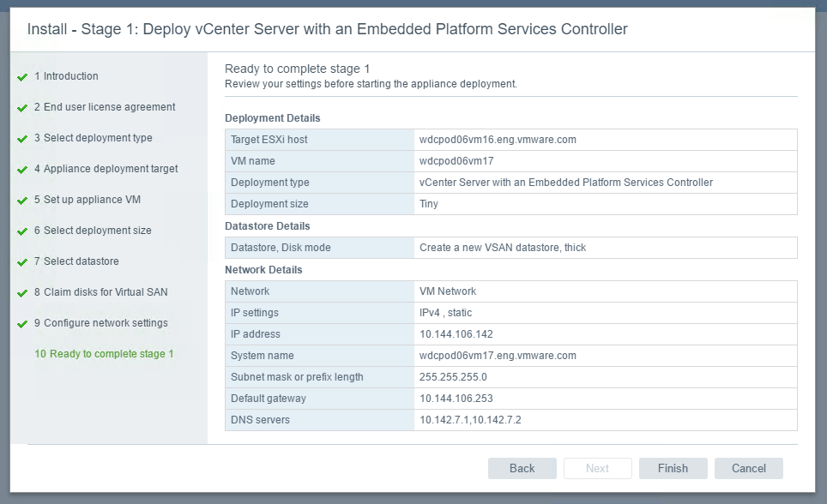827x504 pixels.
Task: Open step 2 End user license agreement
Action: coord(105,107)
